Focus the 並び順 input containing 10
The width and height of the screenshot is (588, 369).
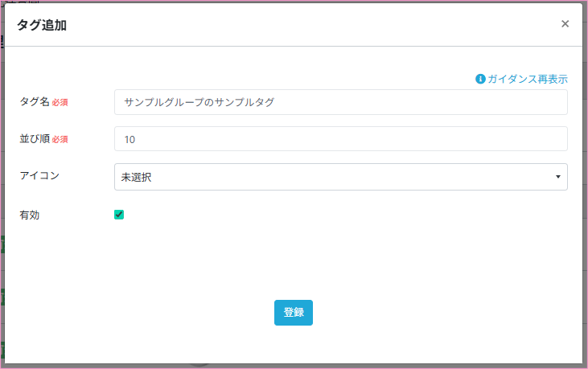[x=341, y=139]
